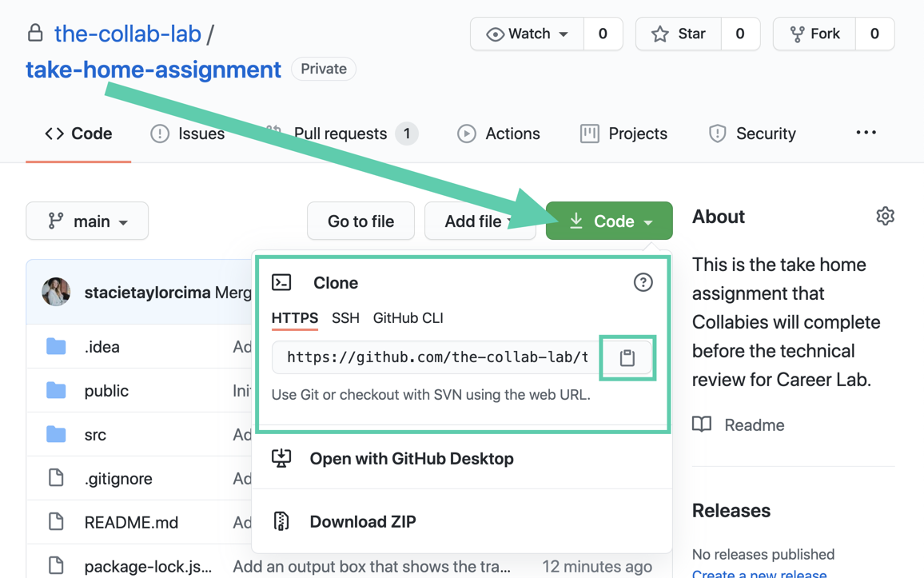Copy the clone URL using the clipboard icon
This screenshot has height=578, width=924.
pyautogui.click(x=627, y=357)
